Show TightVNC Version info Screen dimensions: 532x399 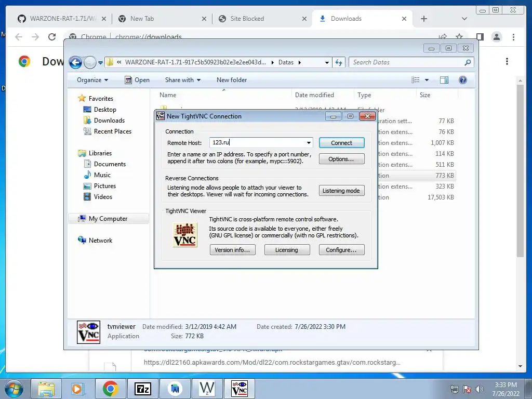232,250
